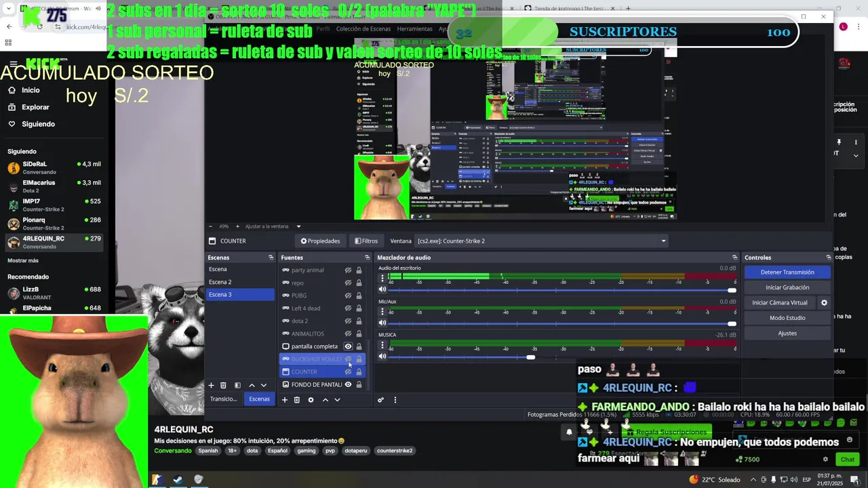Click Iniciar Grabación button
Image resolution: width=868 pixels, height=488 pixels.
(x=787, y=287)
